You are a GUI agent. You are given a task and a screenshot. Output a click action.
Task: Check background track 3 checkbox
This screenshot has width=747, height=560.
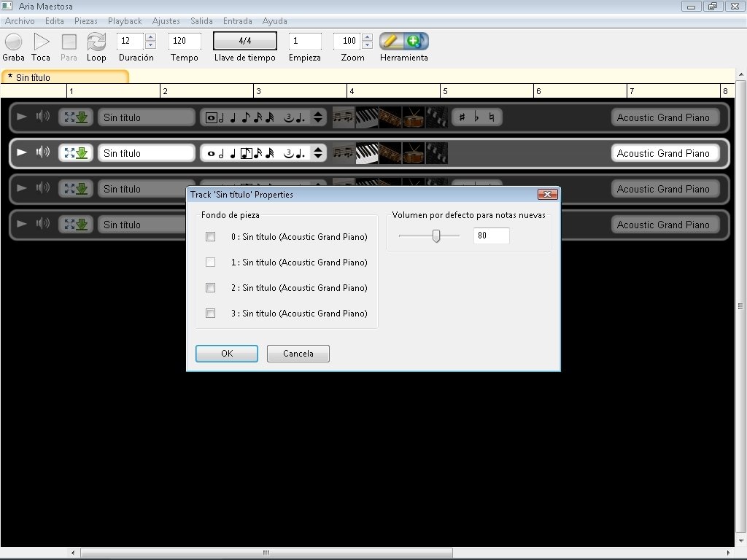210,314
